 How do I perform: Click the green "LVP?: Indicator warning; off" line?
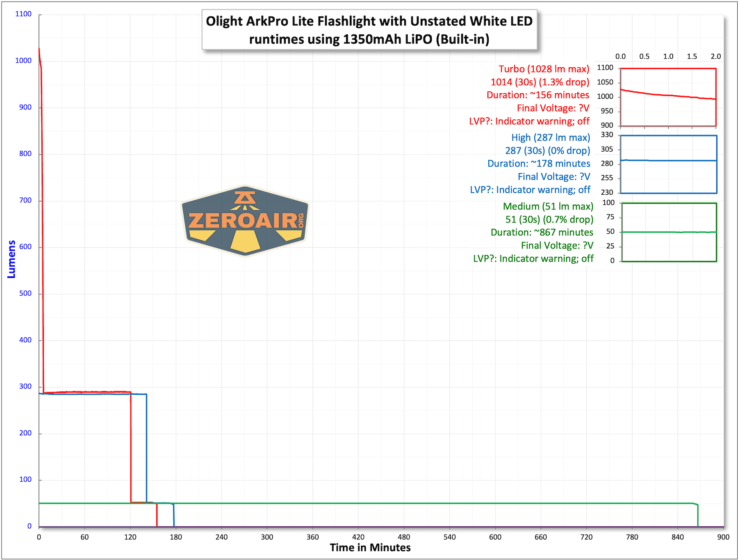(533, 259)
